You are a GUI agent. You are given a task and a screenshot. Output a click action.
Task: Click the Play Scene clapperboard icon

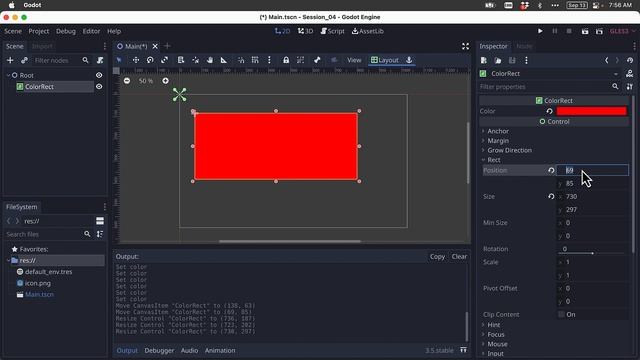point(585,31)
